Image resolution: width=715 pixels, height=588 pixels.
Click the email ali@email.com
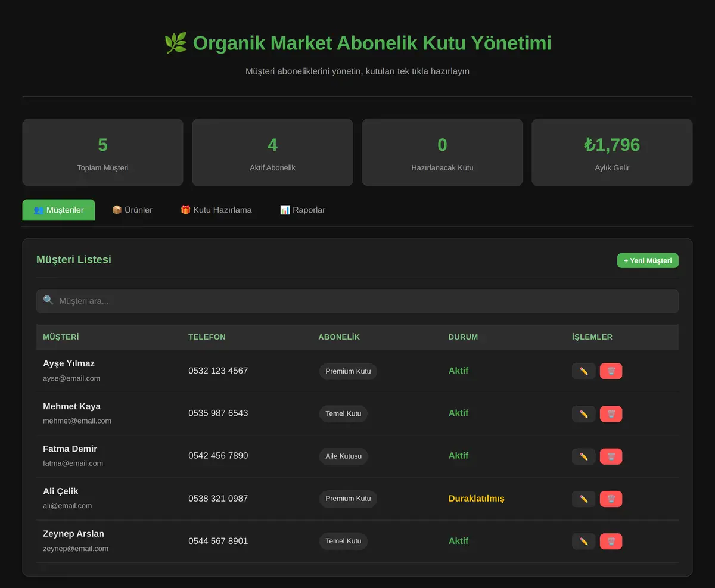(x=67, y=506)
